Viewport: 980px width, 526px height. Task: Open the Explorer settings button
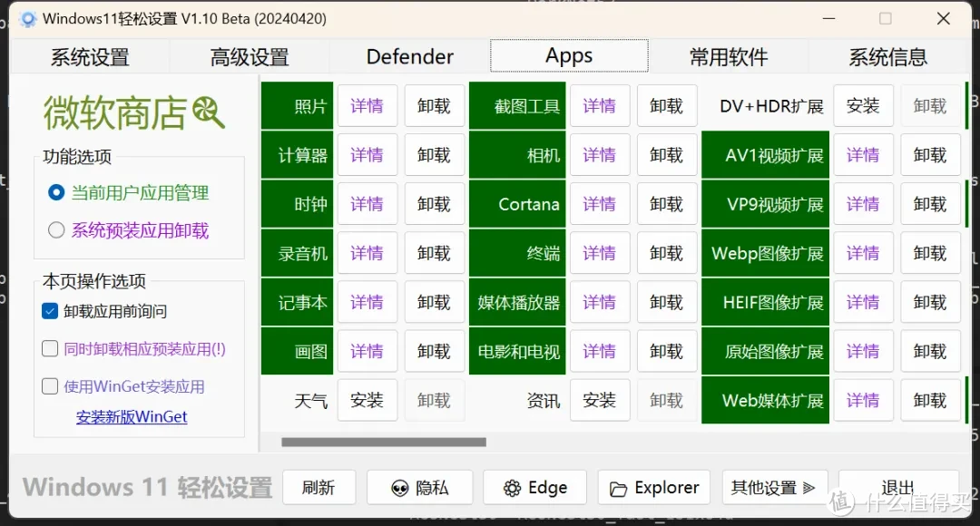pos(653,487)
